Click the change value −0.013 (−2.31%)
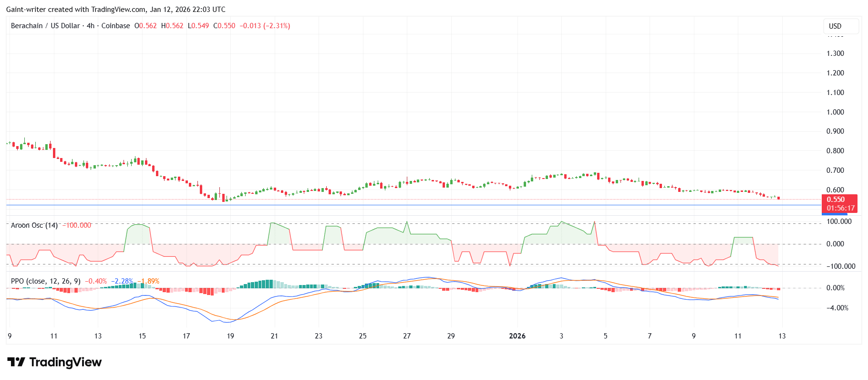Screen dimensions: 868x380 [x=265, y=26]
